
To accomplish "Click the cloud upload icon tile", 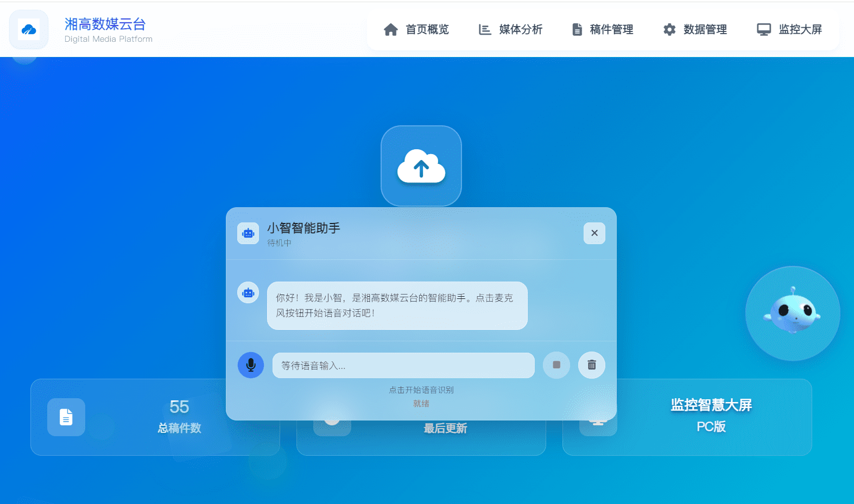I will pyautogui.click(x=421, y=166).
